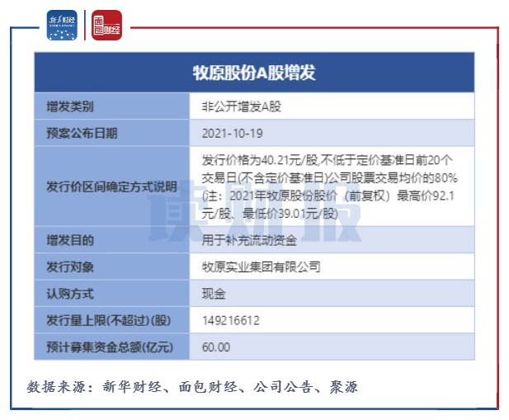Select the value 用于补充流动资金
Image resolution: width=509 pixels, height=420 pixels.
pos(249,240)
